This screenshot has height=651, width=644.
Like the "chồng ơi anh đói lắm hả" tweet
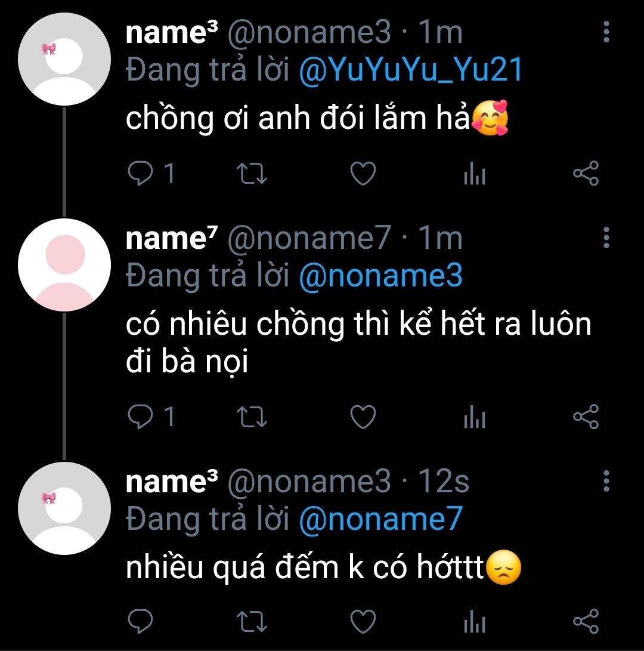(362, 174)
